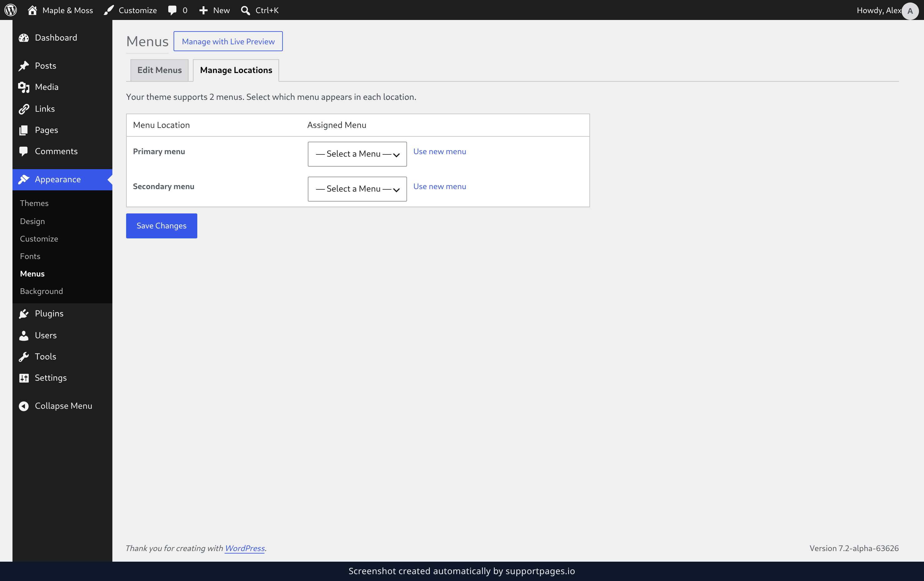924x581 pixels.
Task: Click the Posts pushpin icon
Action: pos(24,66)
